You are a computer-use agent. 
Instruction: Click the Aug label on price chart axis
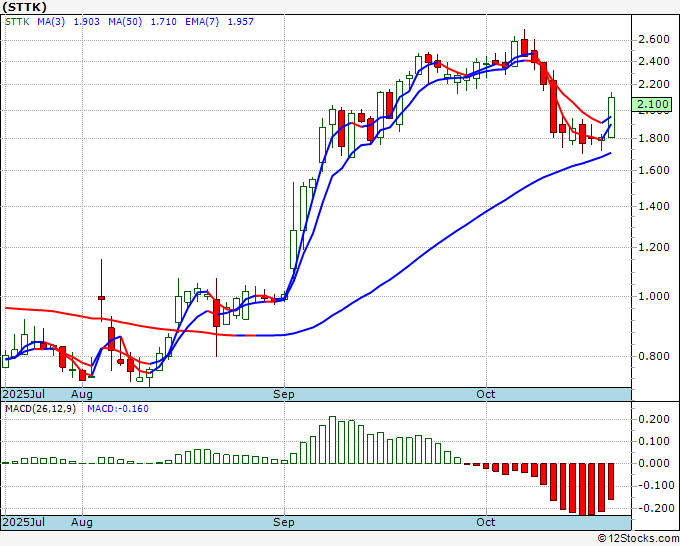82,394
